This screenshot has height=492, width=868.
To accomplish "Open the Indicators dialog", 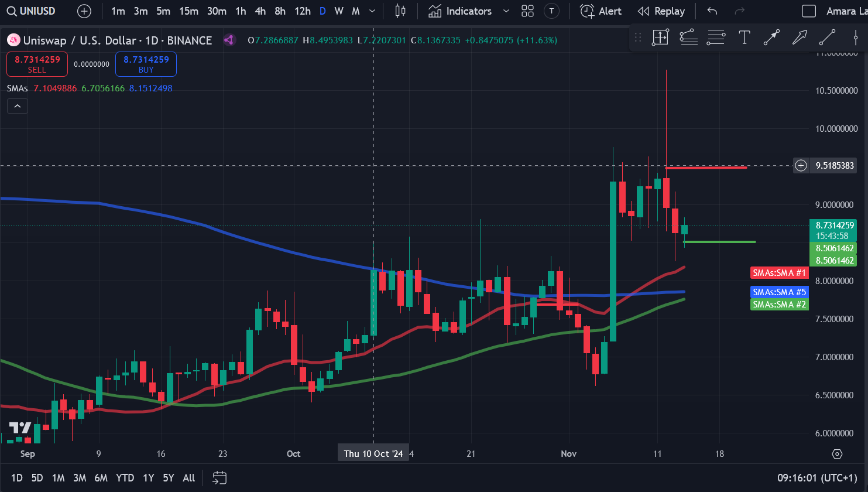I will click(460, 11).
